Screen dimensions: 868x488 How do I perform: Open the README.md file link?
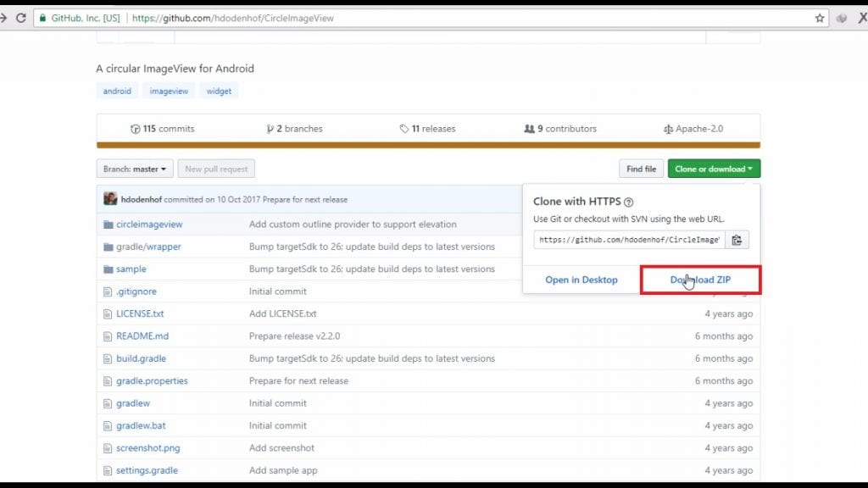[142, 336]
